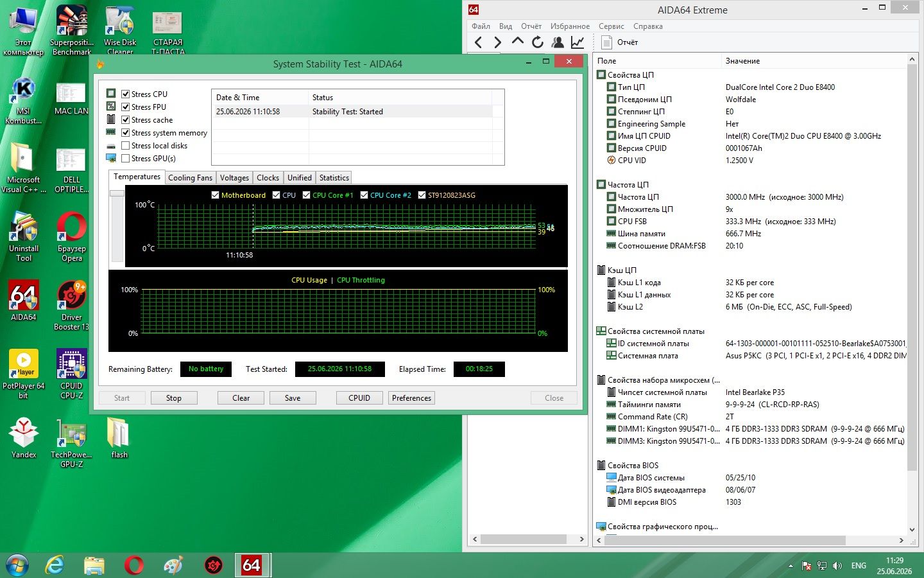Screen dimensions: 924x578
Task: Click the Отчёт report toolbar button
Action: pyautogui.click(x=620, y=42)
